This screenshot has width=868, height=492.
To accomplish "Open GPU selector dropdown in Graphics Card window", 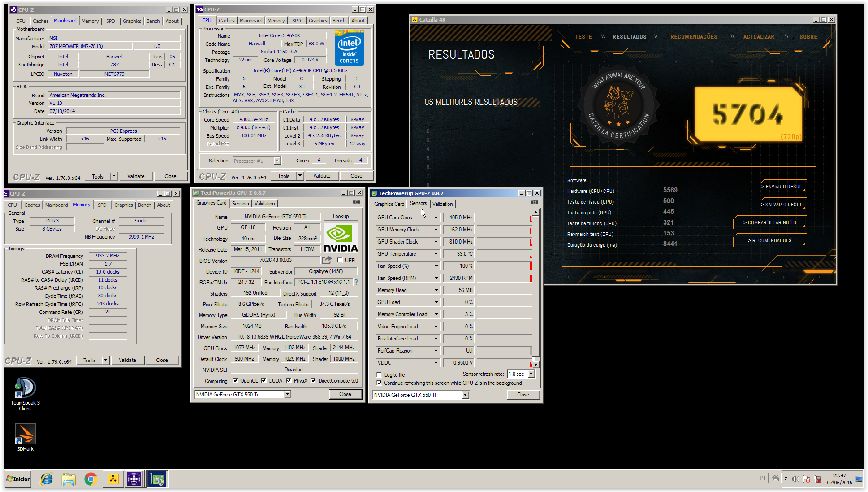I will (288, 395).
